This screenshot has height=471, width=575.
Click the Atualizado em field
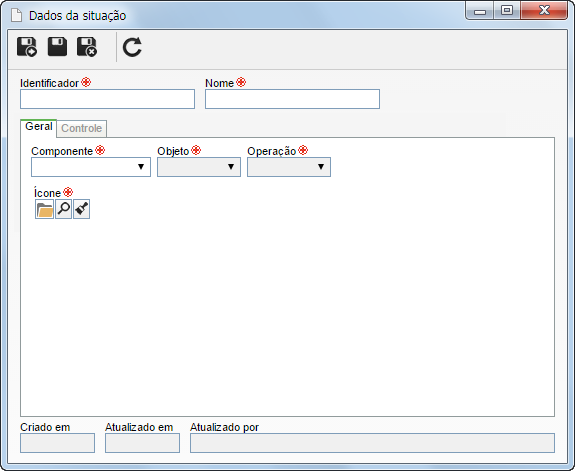point(142,443)
